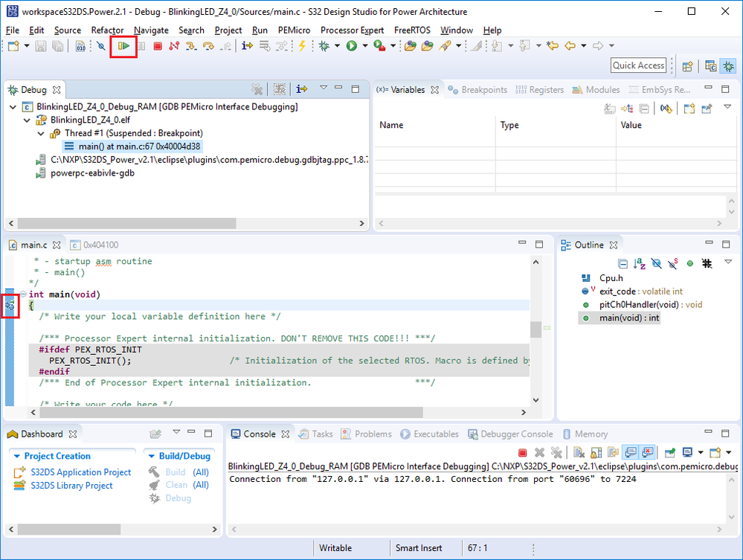Image resolution: width=743 pixels, height=560 pixels.
Task: Toggle Instruction Stepping Mode in main toolbar
Action: click(248, 46)
